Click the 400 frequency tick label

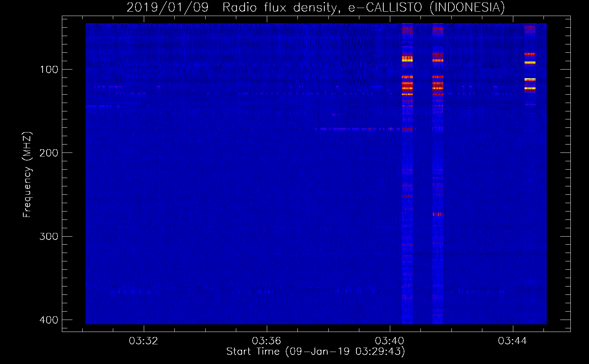click(x=49, y=320)
